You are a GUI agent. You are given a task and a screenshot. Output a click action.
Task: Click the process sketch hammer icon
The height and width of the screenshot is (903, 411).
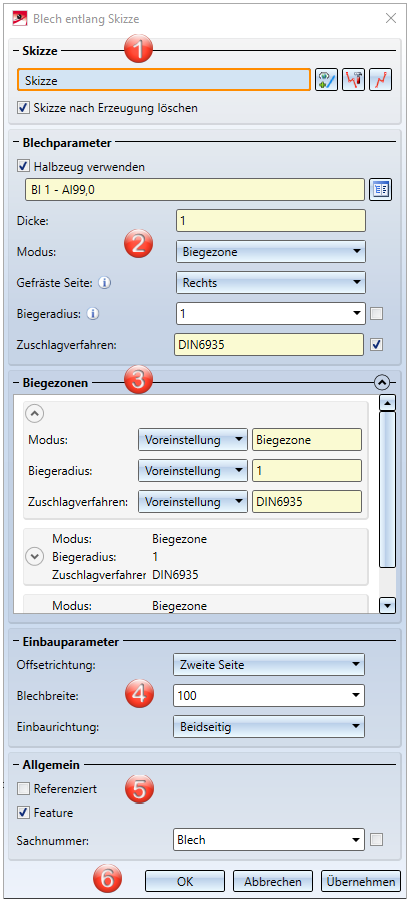(x=354, y=80)
